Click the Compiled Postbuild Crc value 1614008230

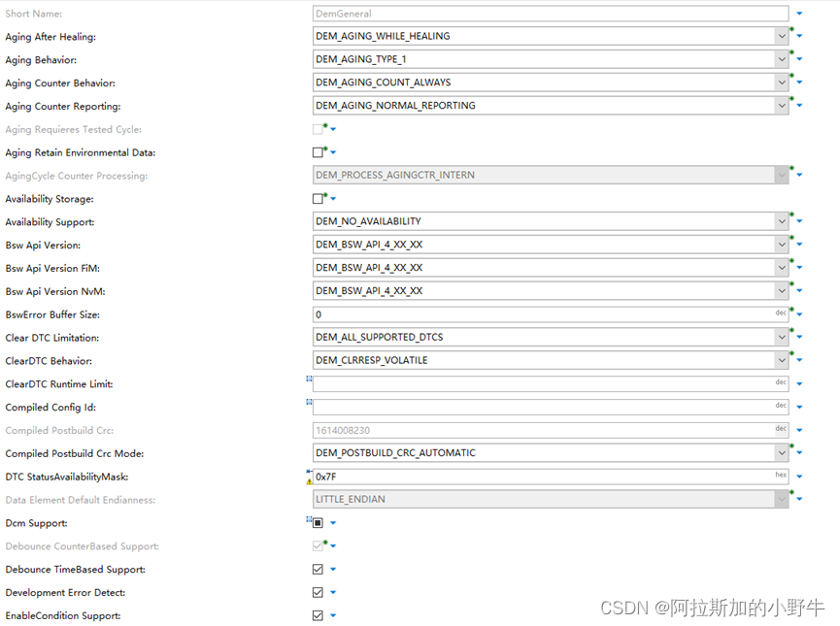point(343,431)
